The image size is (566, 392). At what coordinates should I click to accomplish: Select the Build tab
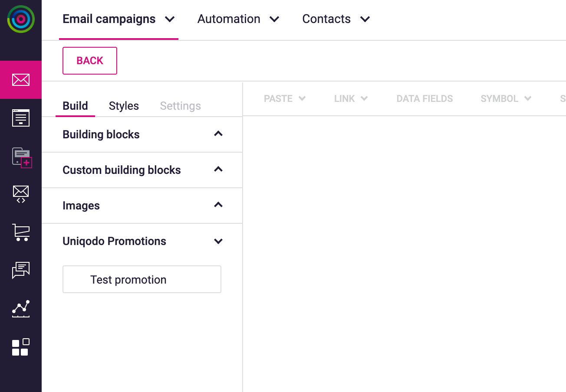(75, 106)
